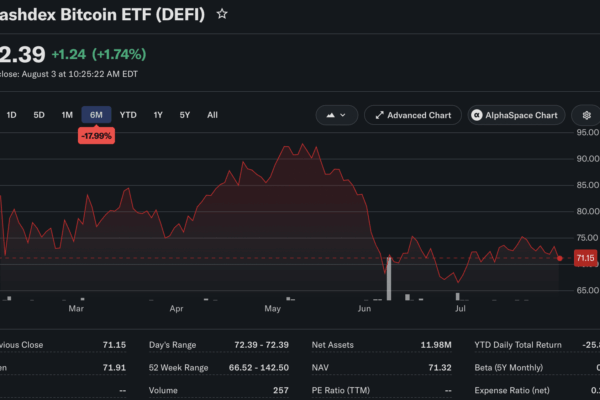Click the 95.00 price axis label

click(x=588, y=132)
